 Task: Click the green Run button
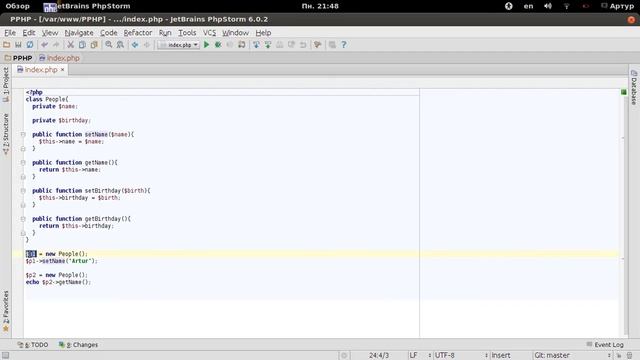click(x=207, y=45)
